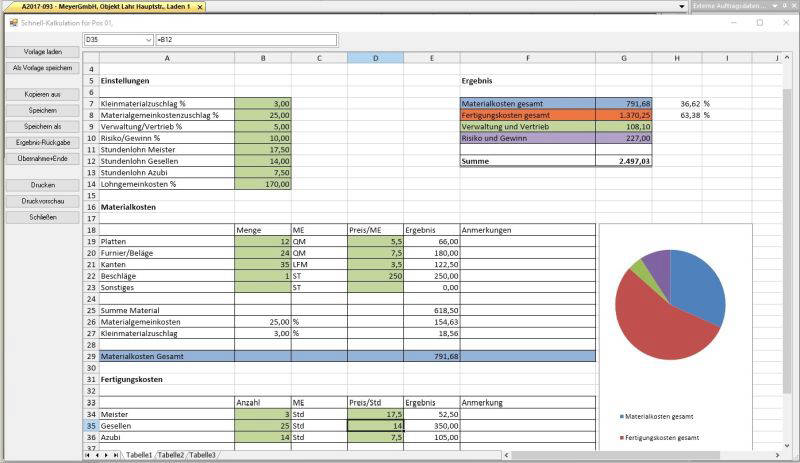Open the cell name box dropdown
This screenshot has width=800, height=463.
pyautogui.click(x=148, y=39)
